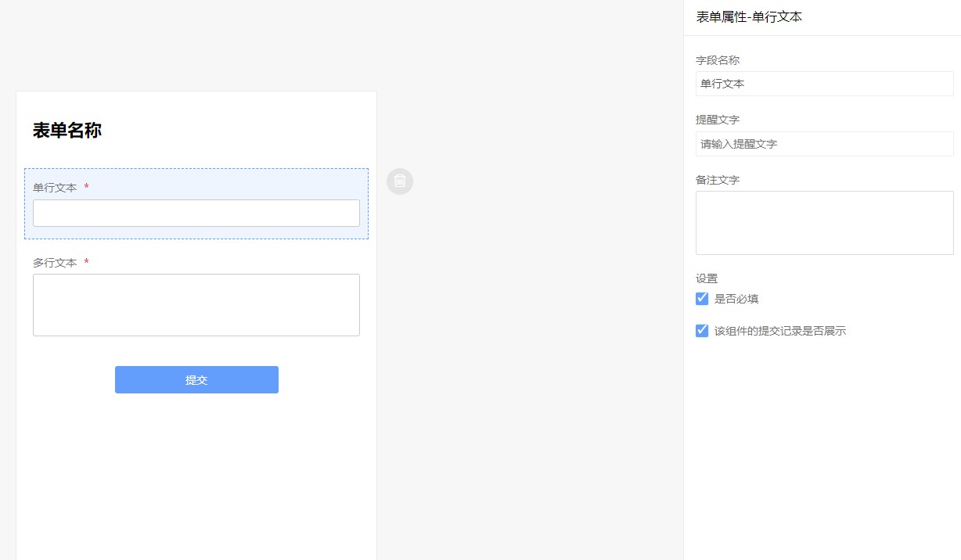Click the 提交 button
The image size is (961, 560).
[x=196, y=379]
